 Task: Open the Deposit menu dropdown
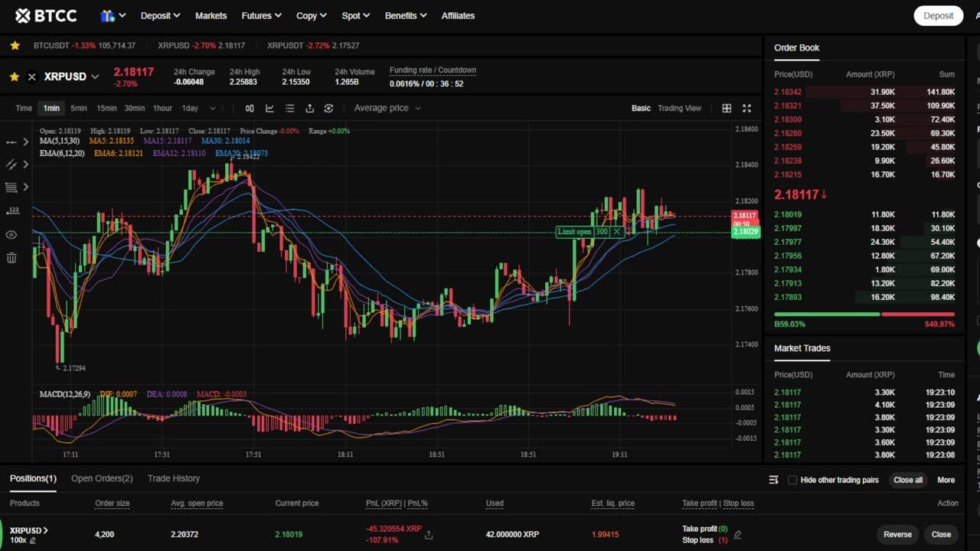pyautogui.click(x=160, y=15)
